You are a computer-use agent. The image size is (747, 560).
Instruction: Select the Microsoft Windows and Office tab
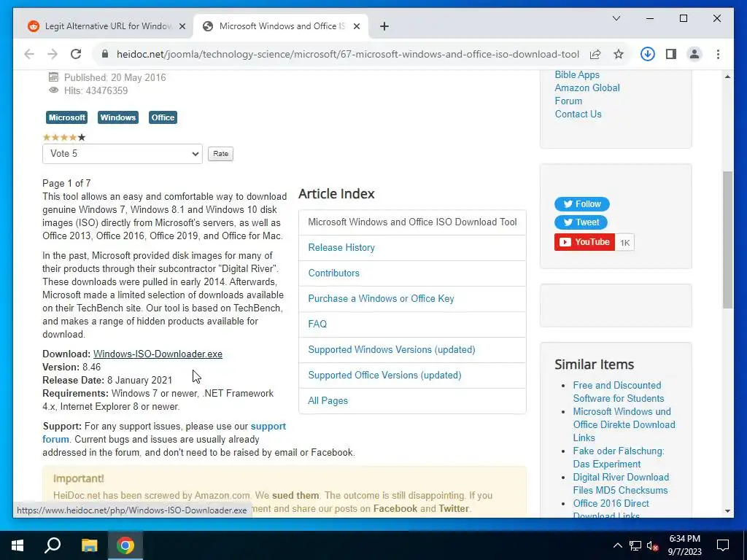(x=281, y=27)
